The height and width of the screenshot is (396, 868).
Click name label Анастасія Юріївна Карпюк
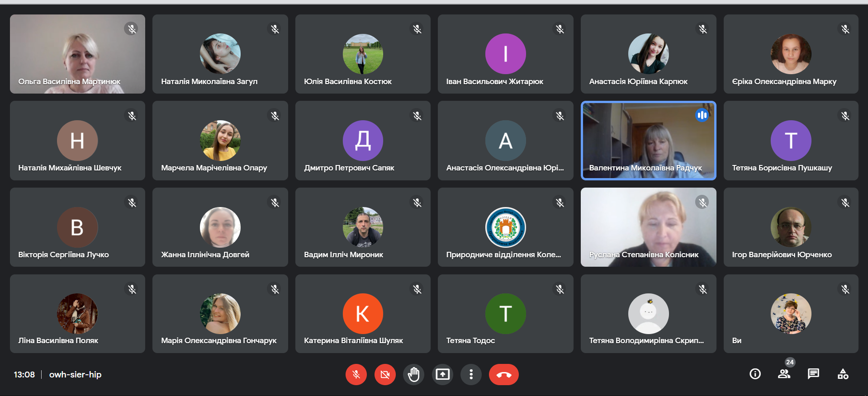click(x=638, y=81)
